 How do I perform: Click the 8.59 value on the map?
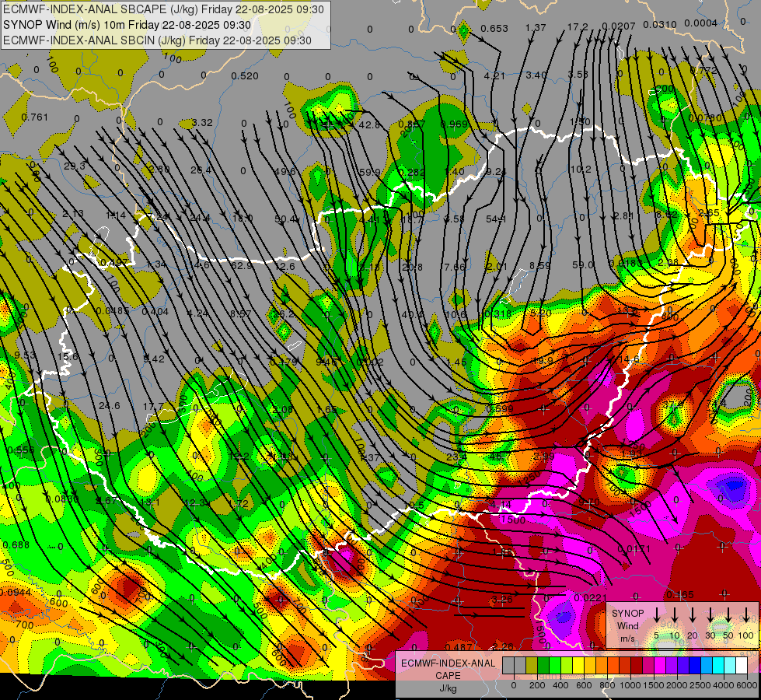point(539,266)
